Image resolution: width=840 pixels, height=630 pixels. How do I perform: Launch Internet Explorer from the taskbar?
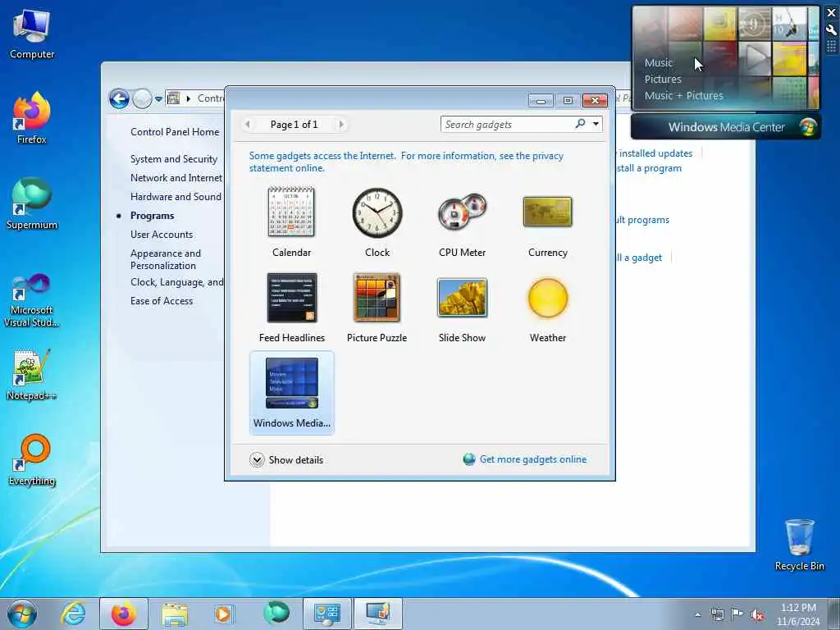click(73, 614)
